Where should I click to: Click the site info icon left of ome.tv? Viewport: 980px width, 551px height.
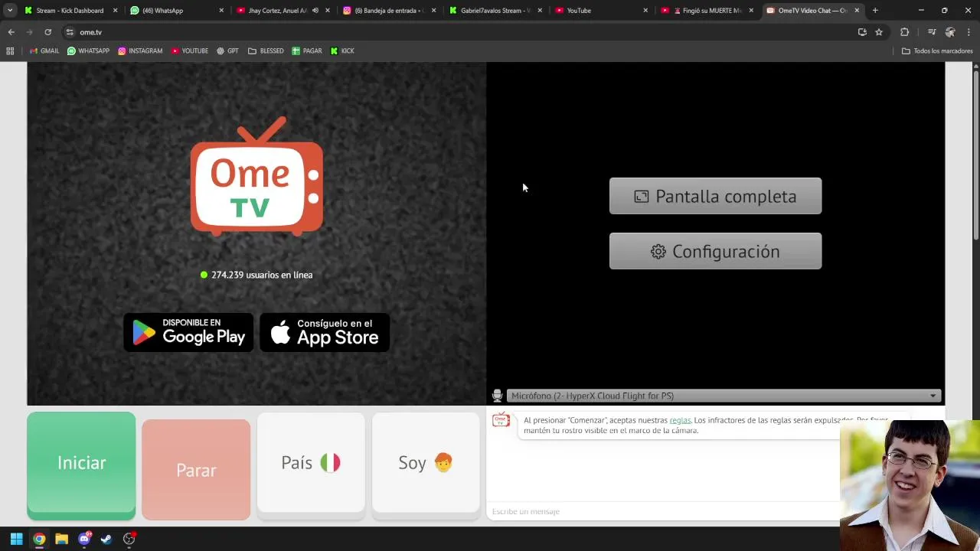(x=70, y=32)
